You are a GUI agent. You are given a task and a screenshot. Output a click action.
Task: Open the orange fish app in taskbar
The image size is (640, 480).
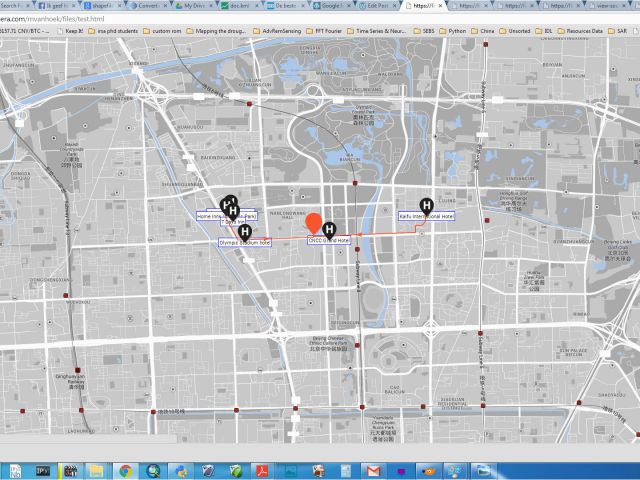point(428,471)
